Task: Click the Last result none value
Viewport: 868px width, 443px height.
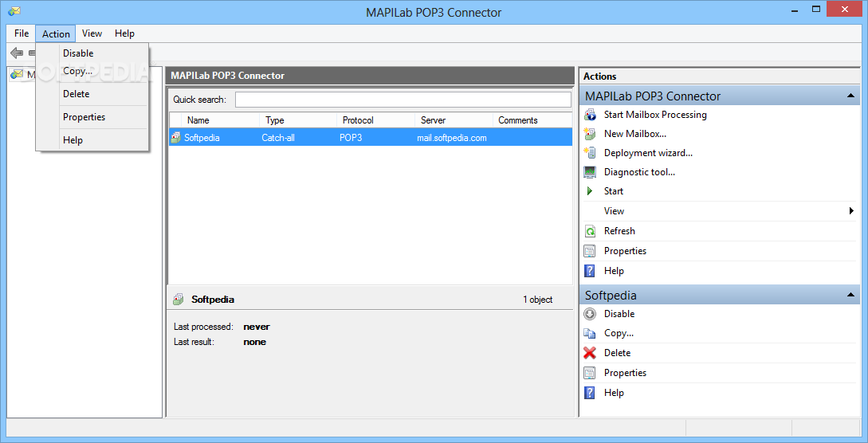Action: [x=254, y=342]
